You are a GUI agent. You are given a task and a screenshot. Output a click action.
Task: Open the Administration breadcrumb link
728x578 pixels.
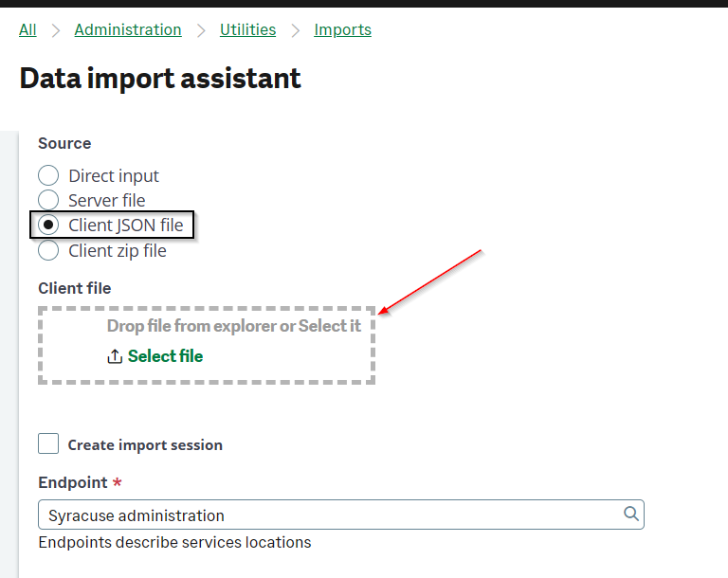(128, 29)
